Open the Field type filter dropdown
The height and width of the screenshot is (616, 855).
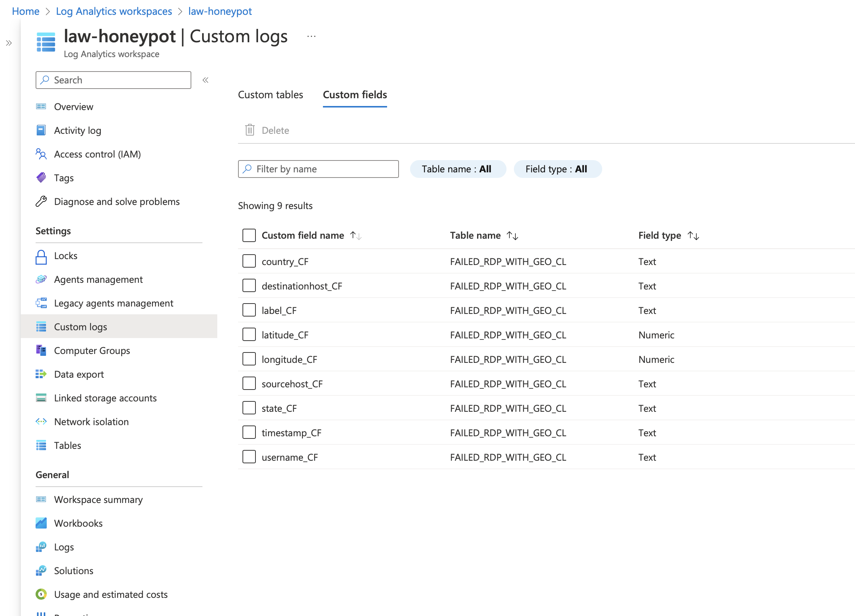(x=558, y=169)
